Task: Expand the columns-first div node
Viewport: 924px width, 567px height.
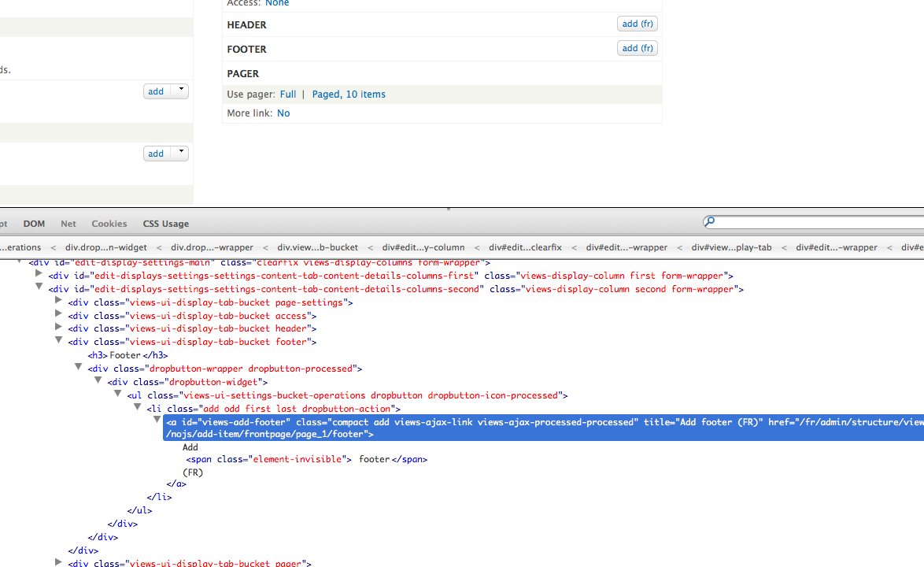Action: pyautogui.click(x=39, y=274)
